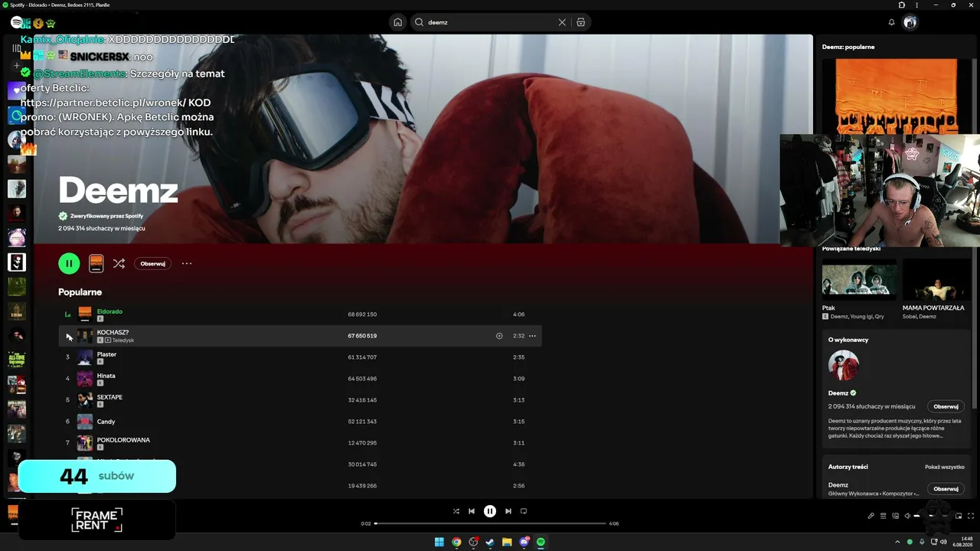
Task: Open the notifications bell
Action: pyautogui.click(x=891, y=22)
